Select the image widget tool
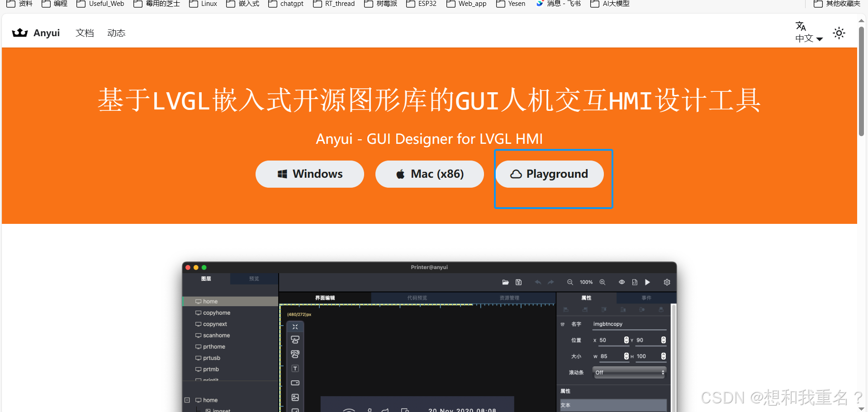The height and width of the screenshot is (412, 868). click(x=295, y=397)
